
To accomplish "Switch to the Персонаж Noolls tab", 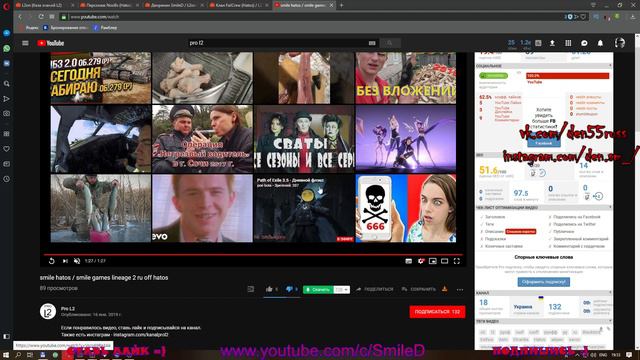I will pyautogui.click(x=109, y=5).
